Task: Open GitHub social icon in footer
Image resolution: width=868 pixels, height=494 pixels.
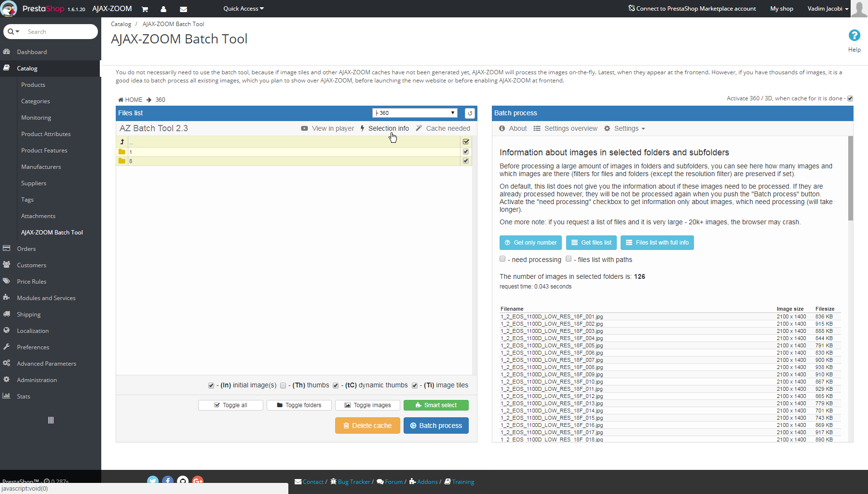Action: [183, 481]
